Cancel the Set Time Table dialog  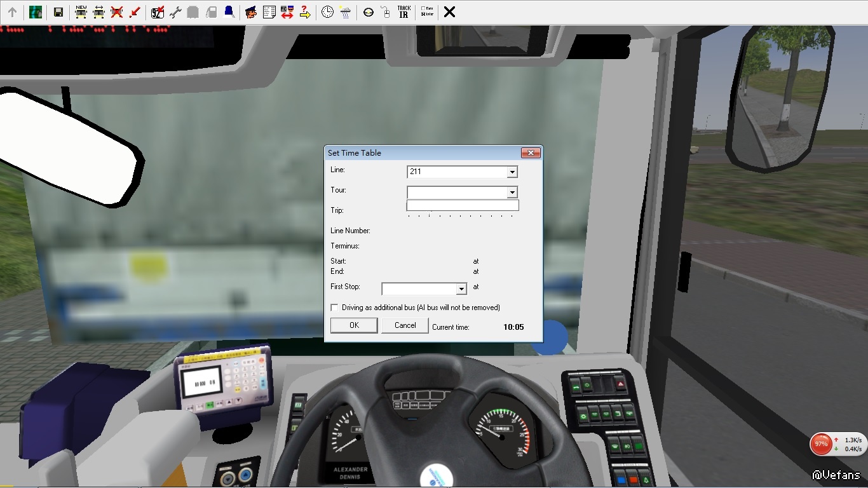pos(405,325)
